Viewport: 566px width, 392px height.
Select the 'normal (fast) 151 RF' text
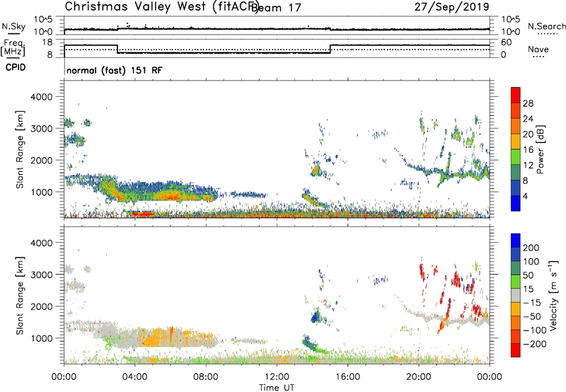coord(115,70)
